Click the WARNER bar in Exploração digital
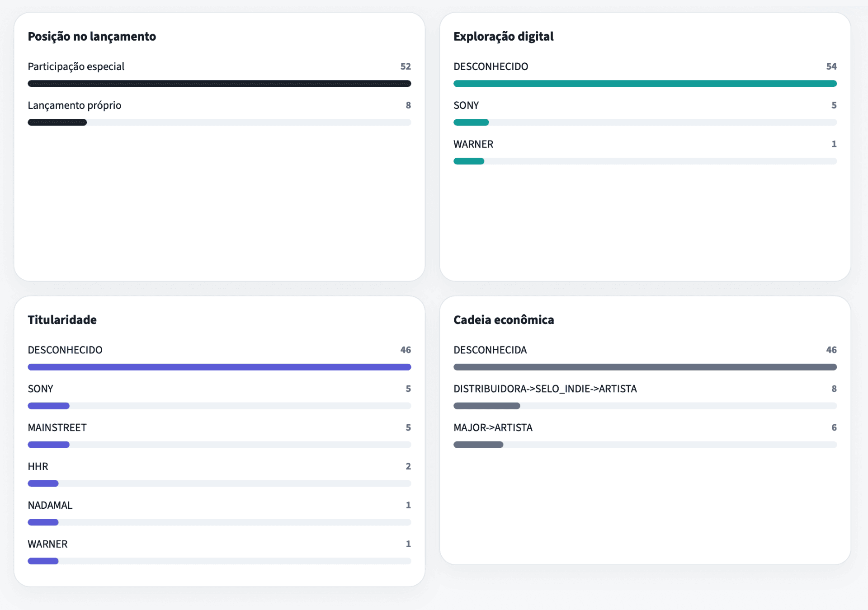Image resolution: width=868 pixels, height=610 pixels. pos(645,161)
